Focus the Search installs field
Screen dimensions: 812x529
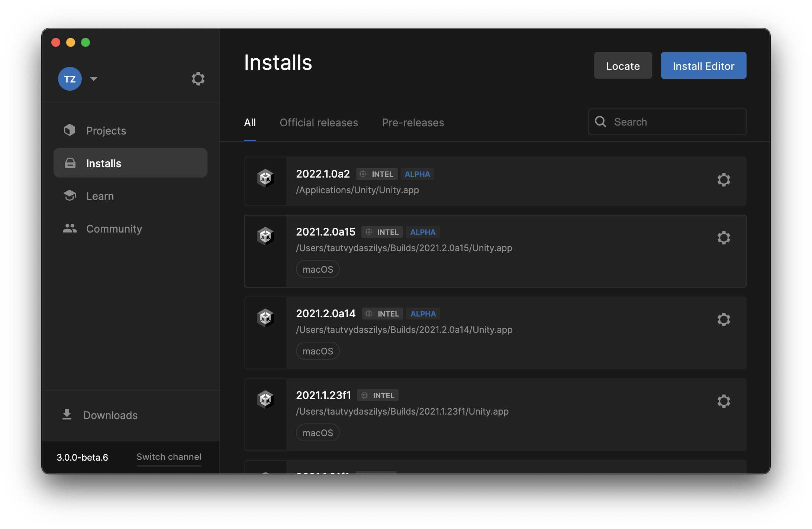click(667, 122)
